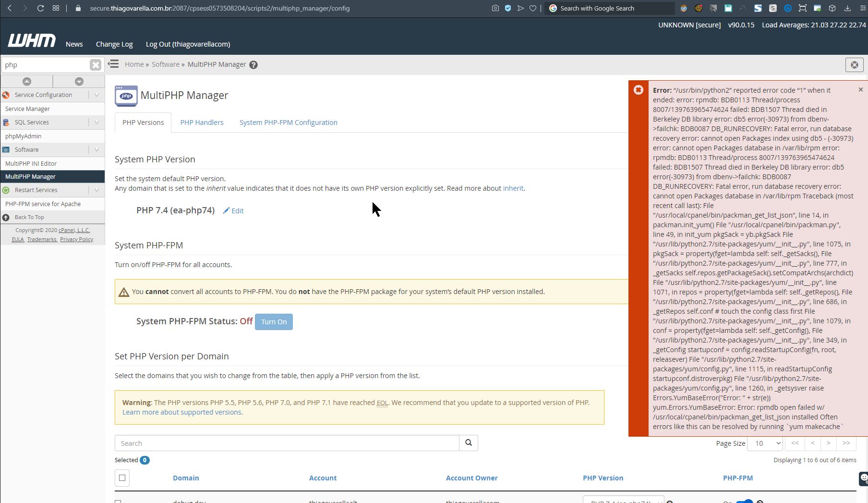Sort table by Domain column
Screen dimensions: 868x503
pos(186,478)
